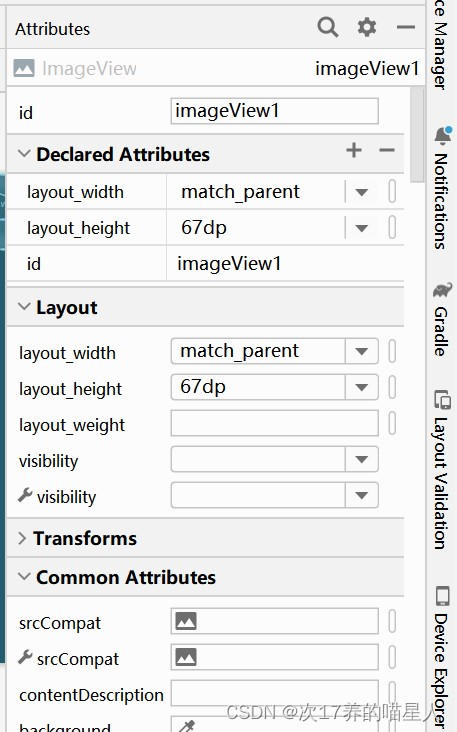Collapse the Layout section
457x732 pixels.
(x=24, y=307)
